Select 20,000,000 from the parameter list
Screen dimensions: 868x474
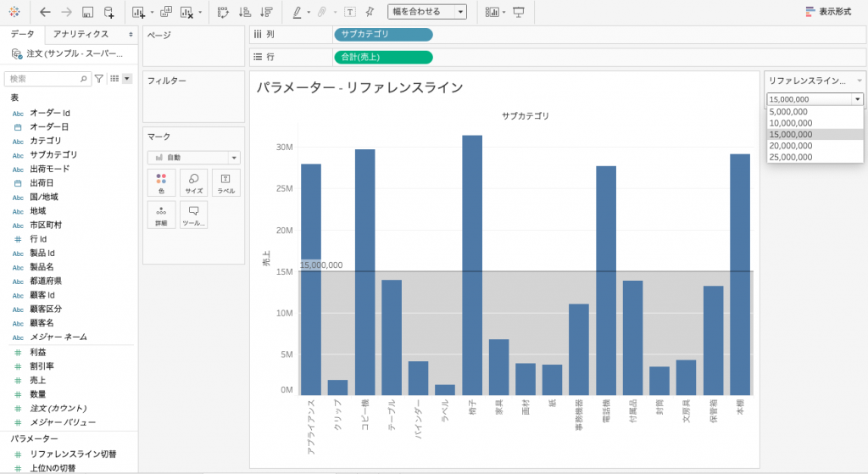(815, 146)
